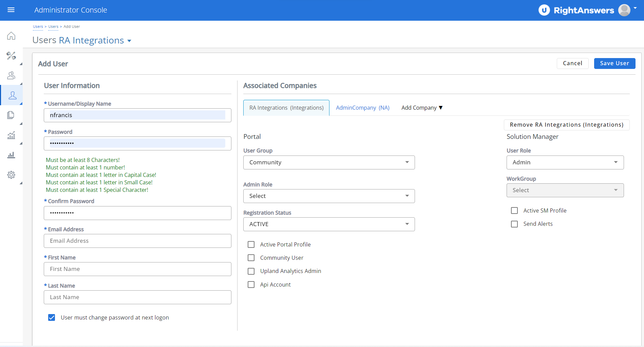Open the Add Company menu
Viewport: 644px width, 347px height.
pyautogui.click(x=422, y=108)
